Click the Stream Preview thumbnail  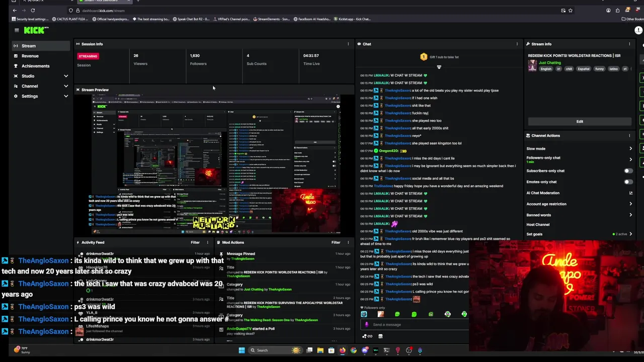[x=216, y=164]
